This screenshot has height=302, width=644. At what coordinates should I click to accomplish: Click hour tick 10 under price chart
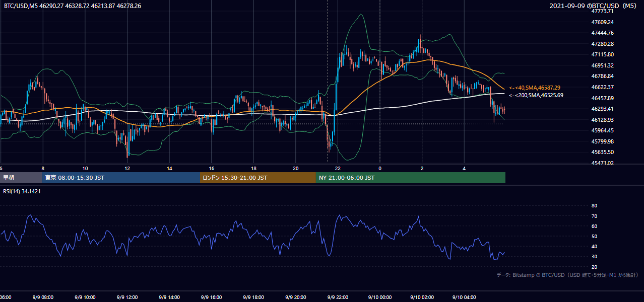pyautogui.click(x=85, y=168)
